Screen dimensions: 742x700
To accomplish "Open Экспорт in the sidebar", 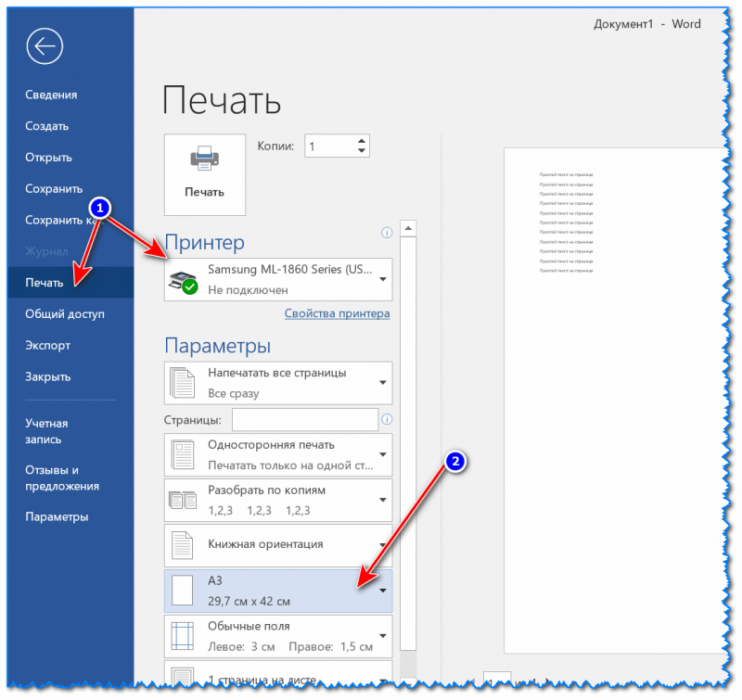I will coord(48,345).
